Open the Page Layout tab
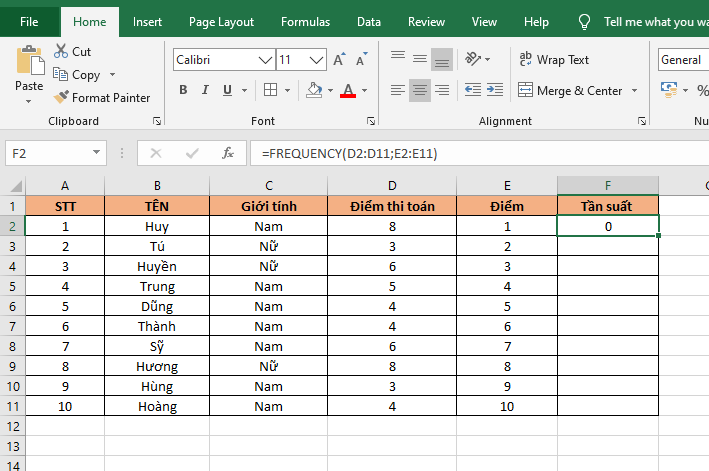The image size is (709, 471). (221, 21)
